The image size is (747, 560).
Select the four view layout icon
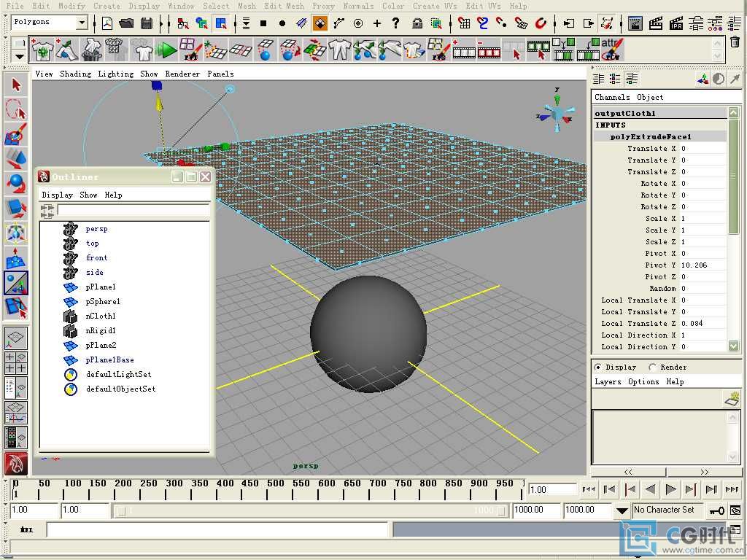(16, 362)
